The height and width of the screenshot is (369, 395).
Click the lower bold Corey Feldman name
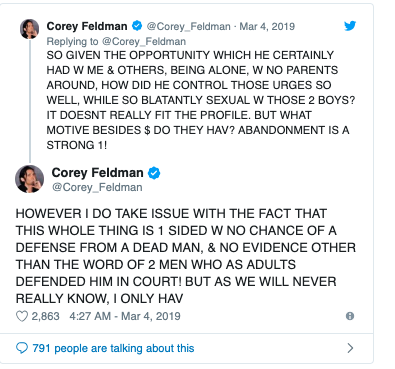tap(97, 173)
